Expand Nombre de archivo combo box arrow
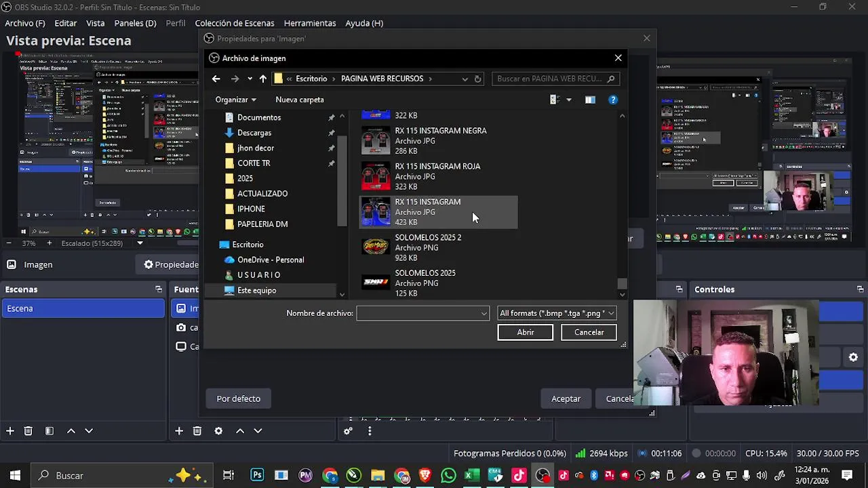 click(484, 313)
